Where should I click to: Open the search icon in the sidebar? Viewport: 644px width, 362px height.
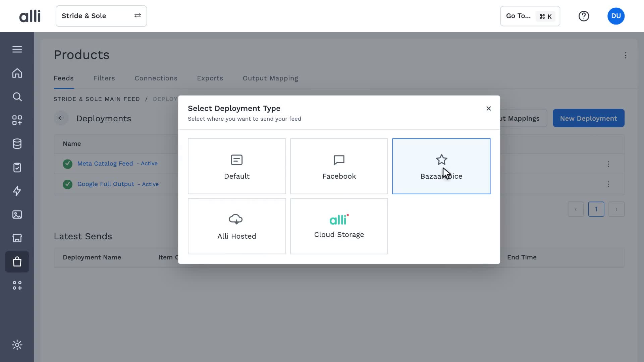pyautogui.click(x=17, y=97)
